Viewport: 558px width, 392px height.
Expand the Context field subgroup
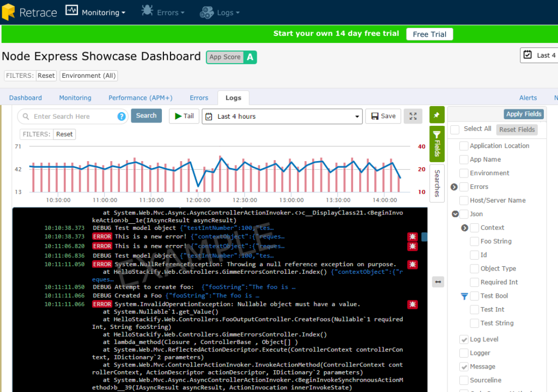click(x=464, y=228)
